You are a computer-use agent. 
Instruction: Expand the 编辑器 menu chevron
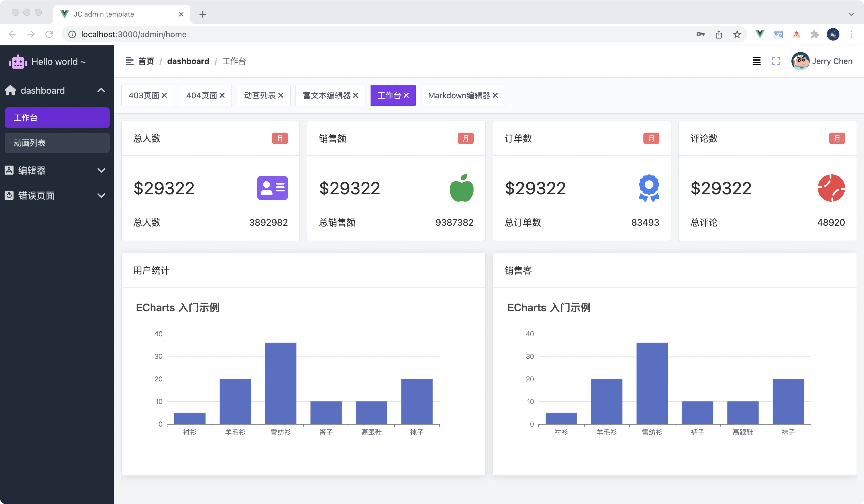101,170
